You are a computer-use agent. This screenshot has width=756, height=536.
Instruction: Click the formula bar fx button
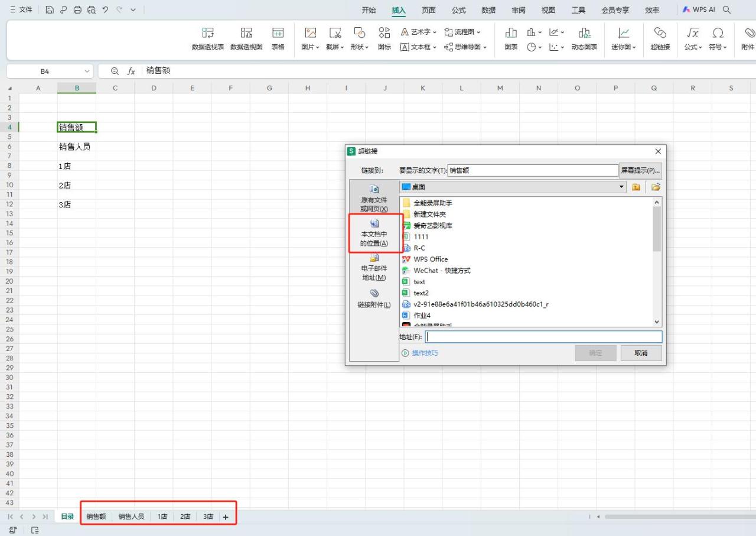click(x=131, y=71)
